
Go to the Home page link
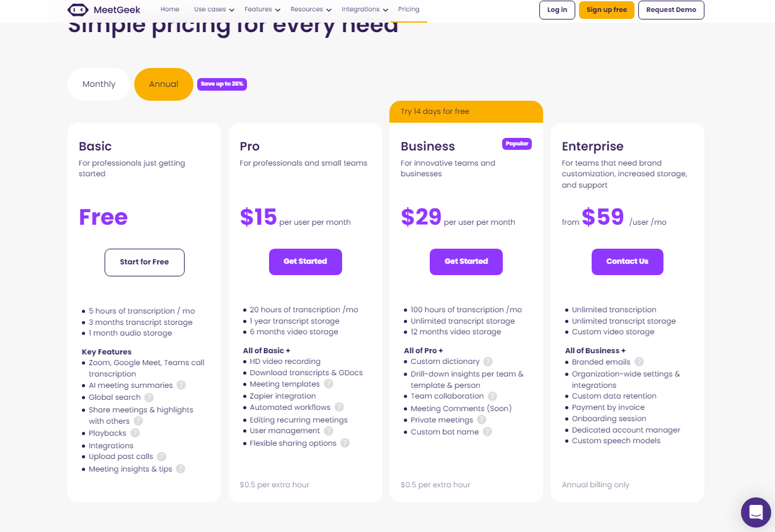pos(170,9)
